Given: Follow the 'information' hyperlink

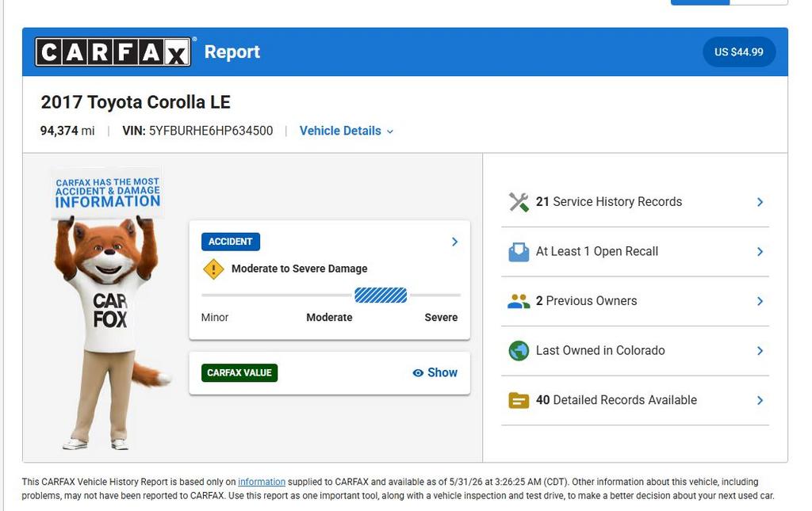Looking at the screenshot, I should [x=262, y=482].
